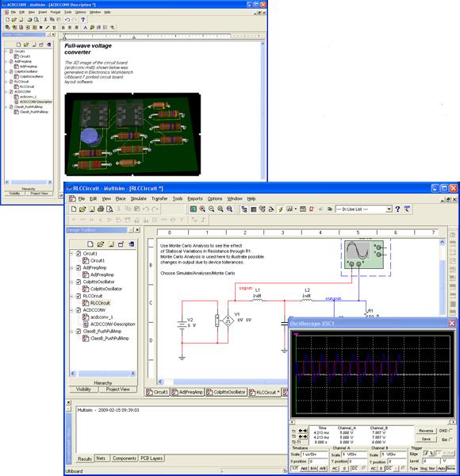
Task: Click New file icon in RLCCircuit toolbar
Action: pyautogui.click(x=74, y=209)
